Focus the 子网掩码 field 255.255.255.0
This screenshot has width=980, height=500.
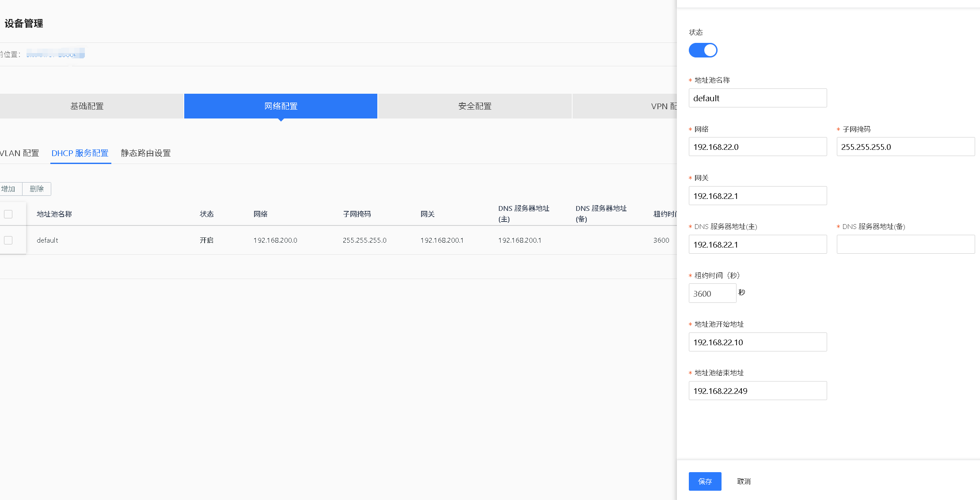point(905,147)
